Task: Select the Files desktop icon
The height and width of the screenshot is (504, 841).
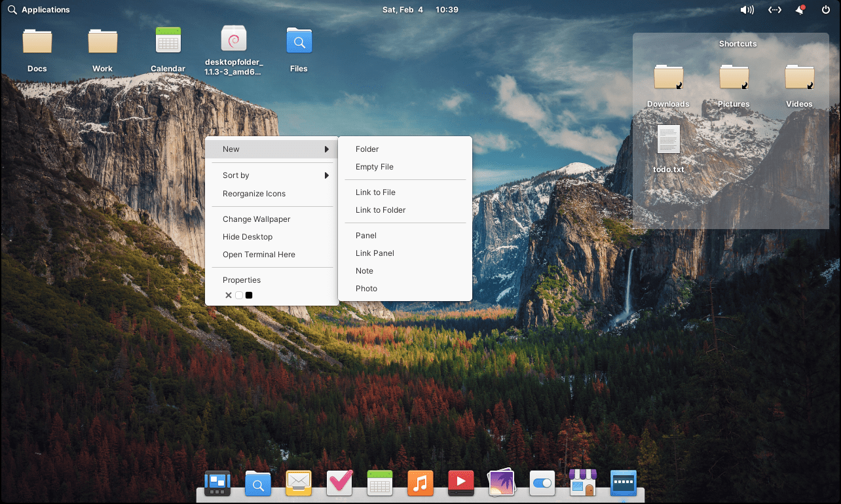Action: (x=299, y=41)
